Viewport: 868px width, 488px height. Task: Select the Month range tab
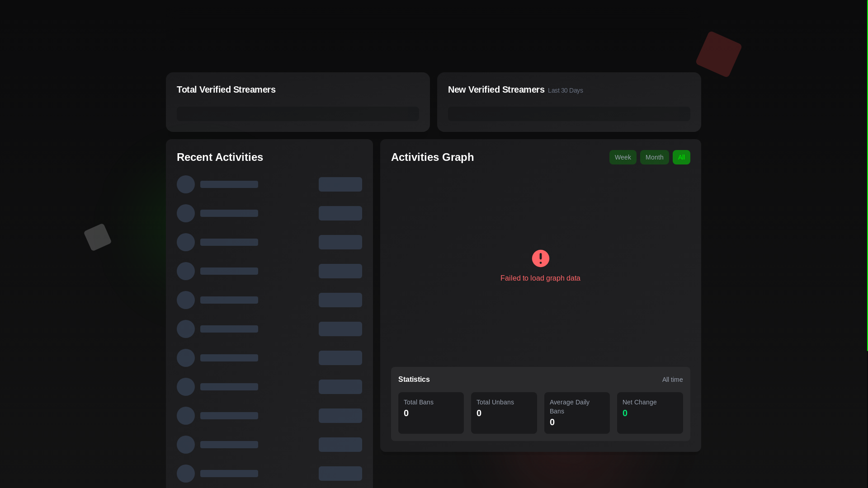point(654,157)
